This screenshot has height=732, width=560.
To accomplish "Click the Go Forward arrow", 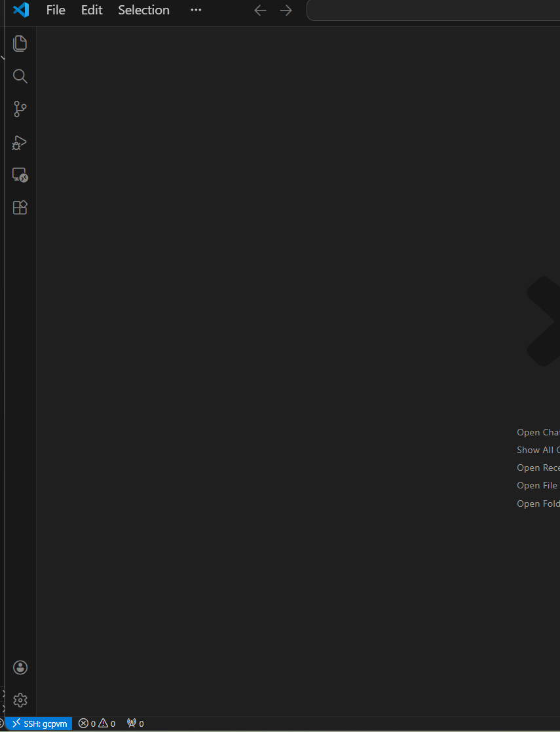I will pos(286,10).
